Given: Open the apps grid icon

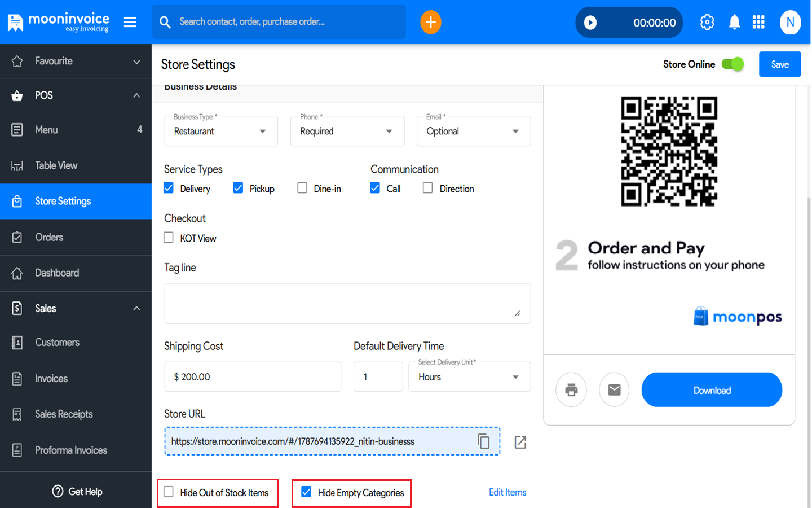Looking at the screenshot, I should point(758,22).
